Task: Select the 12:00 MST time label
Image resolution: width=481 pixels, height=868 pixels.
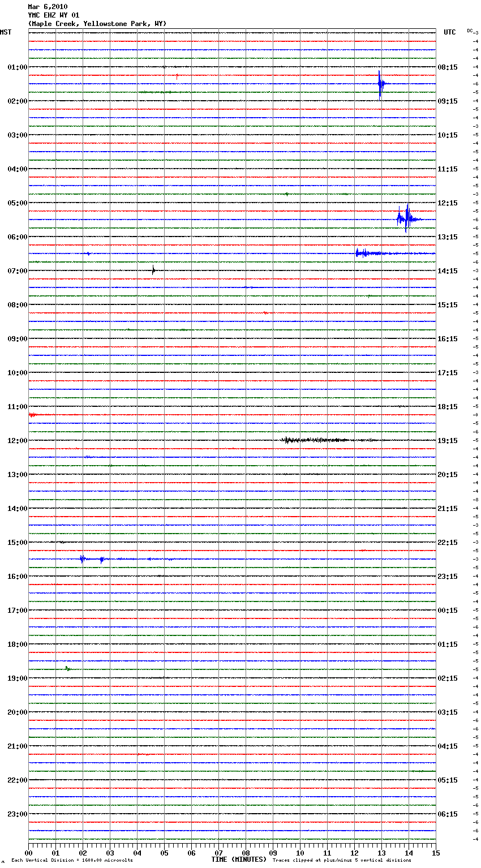Action: coord(18,441)
